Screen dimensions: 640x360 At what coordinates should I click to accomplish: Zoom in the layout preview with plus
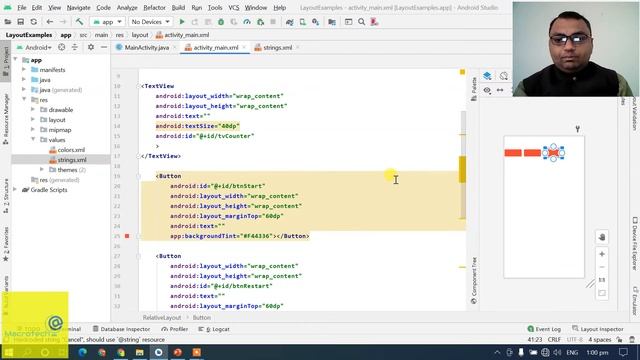click(x=602, y=254)
